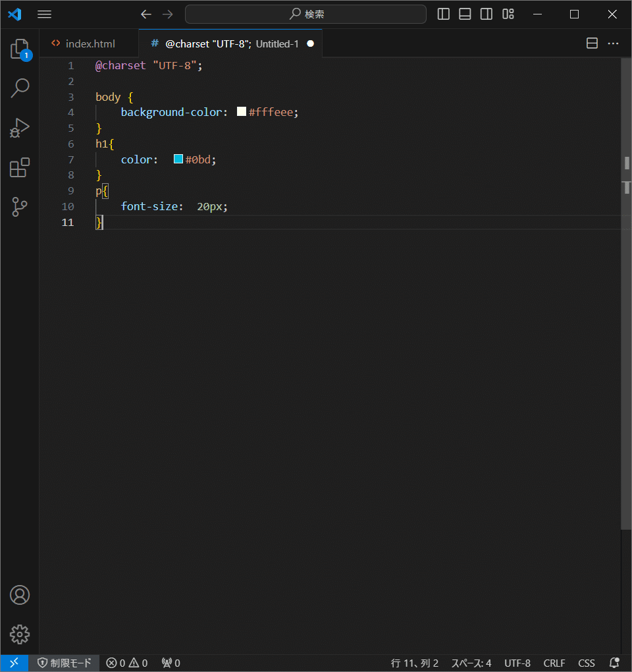
Task: Click the command center search box
Action: pos(305,14)
